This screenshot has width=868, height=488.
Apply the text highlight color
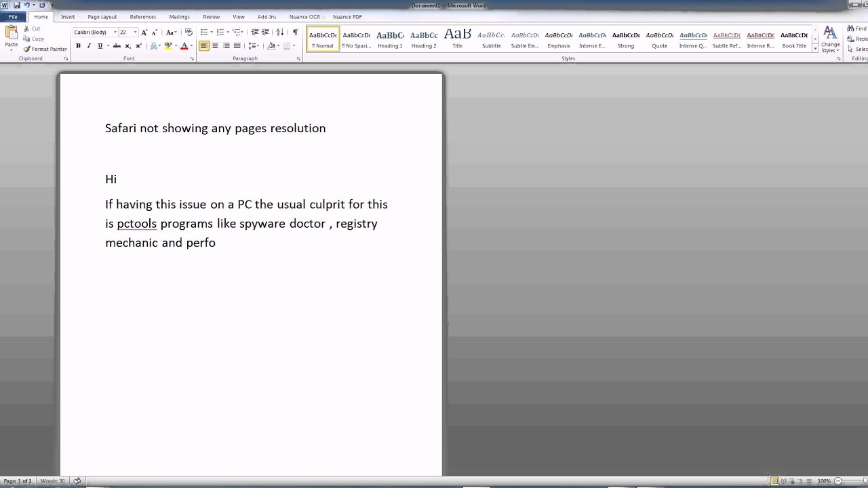pyautogui.click(x=168, y=46)
